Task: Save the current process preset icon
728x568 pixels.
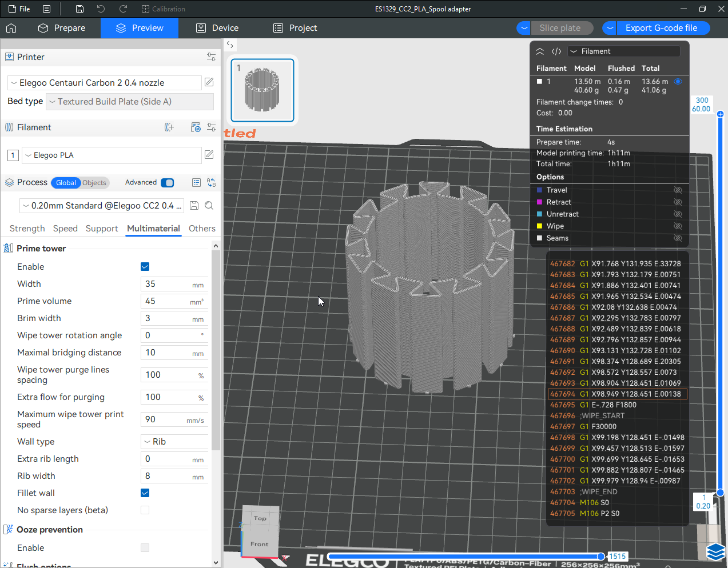Action: click(x=194, y=206)
